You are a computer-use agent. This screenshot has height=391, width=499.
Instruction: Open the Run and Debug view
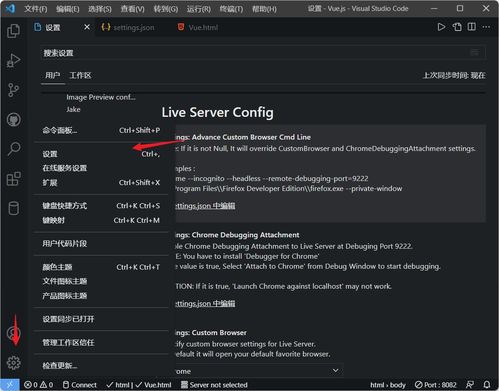[13, 60]
